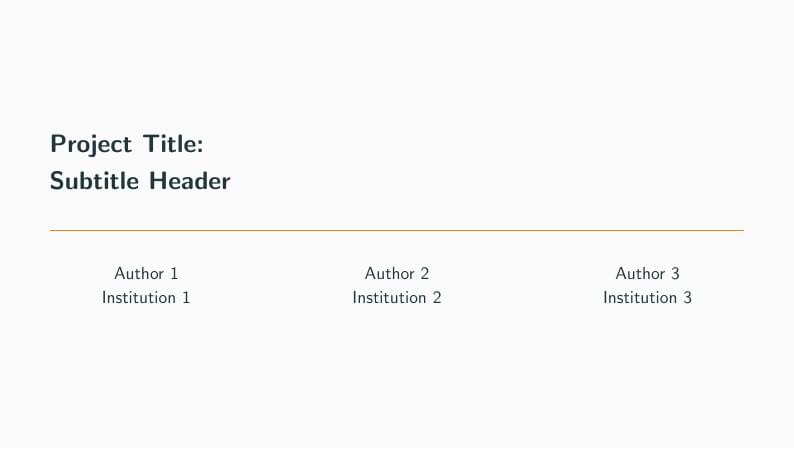
Task: Click the "Institution 3" affiliation text
Action: tap(647, 298)
